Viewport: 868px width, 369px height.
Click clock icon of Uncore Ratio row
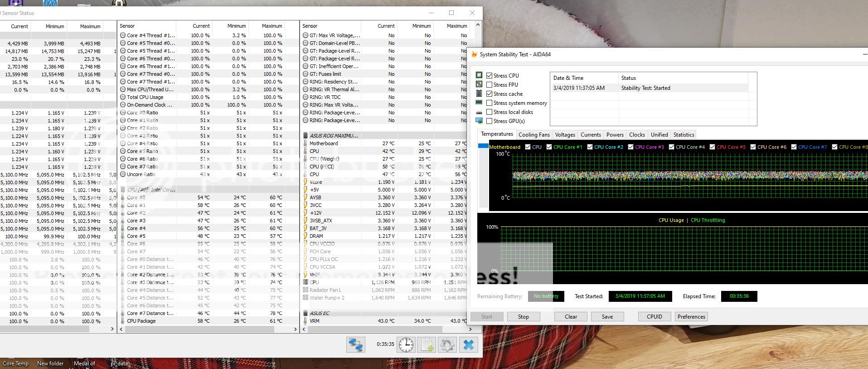click(123, 174)
